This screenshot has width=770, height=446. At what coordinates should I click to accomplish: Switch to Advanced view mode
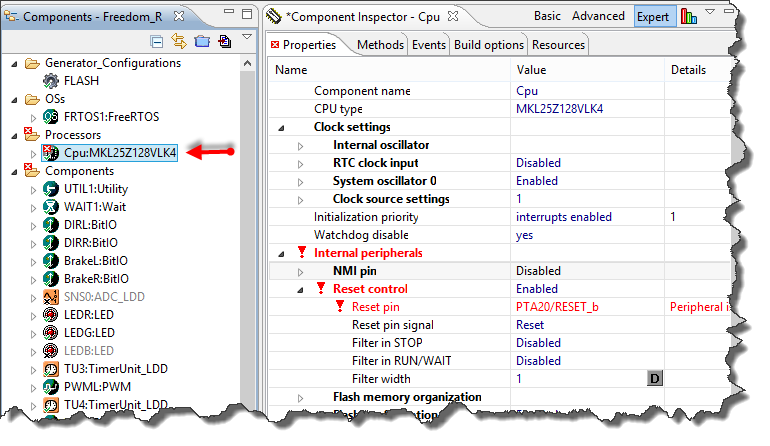[x=598, y=16]
